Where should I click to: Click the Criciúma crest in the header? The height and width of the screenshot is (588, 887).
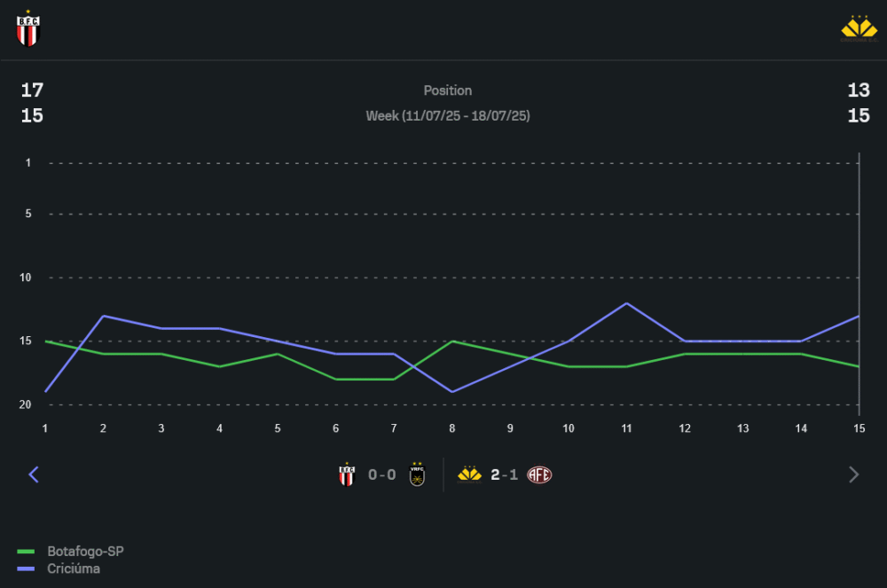(x=858, y=28)
